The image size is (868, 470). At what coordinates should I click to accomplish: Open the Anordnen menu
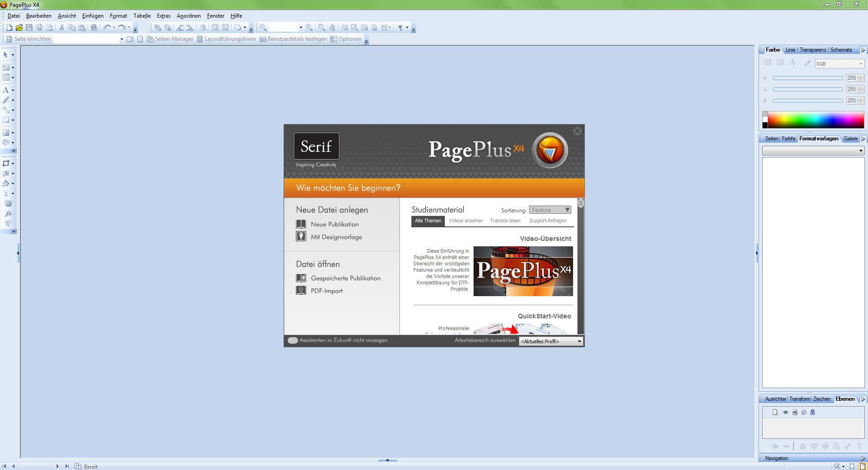tap(189, 16)
